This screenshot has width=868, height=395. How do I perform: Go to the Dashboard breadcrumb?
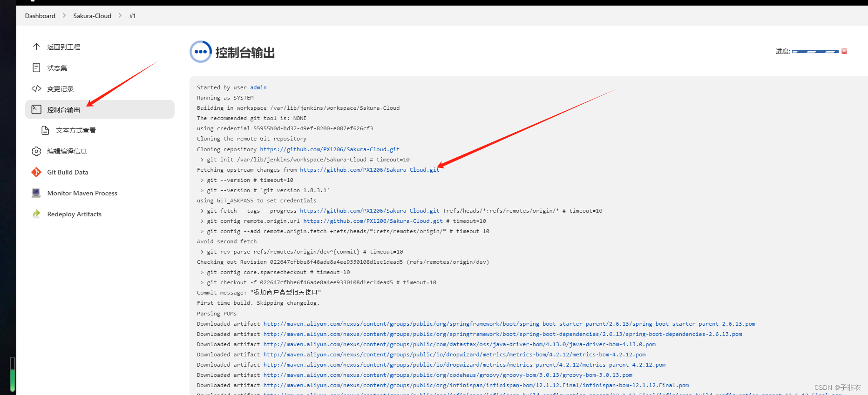(40, 16)
